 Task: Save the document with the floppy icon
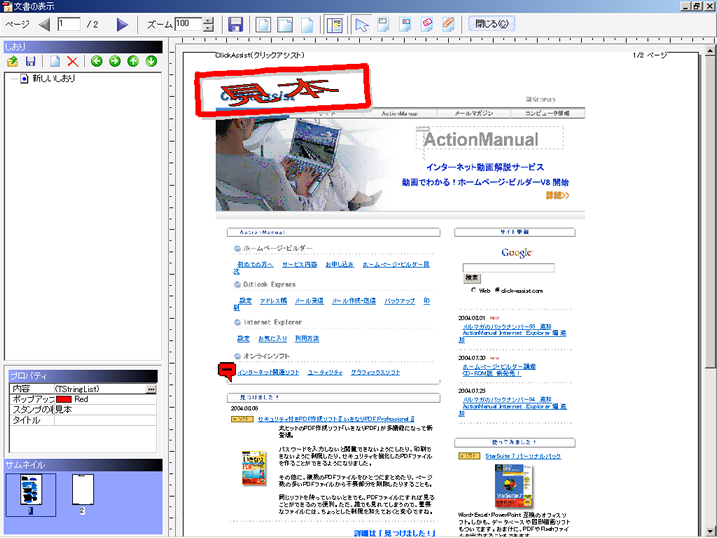[235, 24]
